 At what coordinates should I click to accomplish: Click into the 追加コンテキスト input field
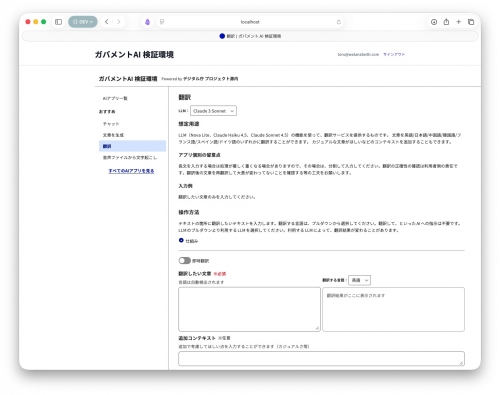click(x=321, y=359)
